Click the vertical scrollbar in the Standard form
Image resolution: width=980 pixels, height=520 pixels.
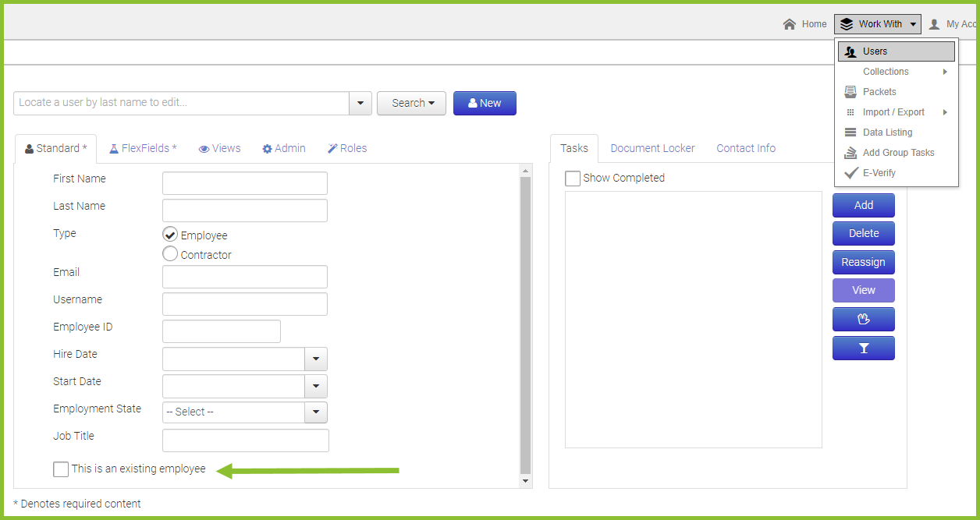pos(525,325)
